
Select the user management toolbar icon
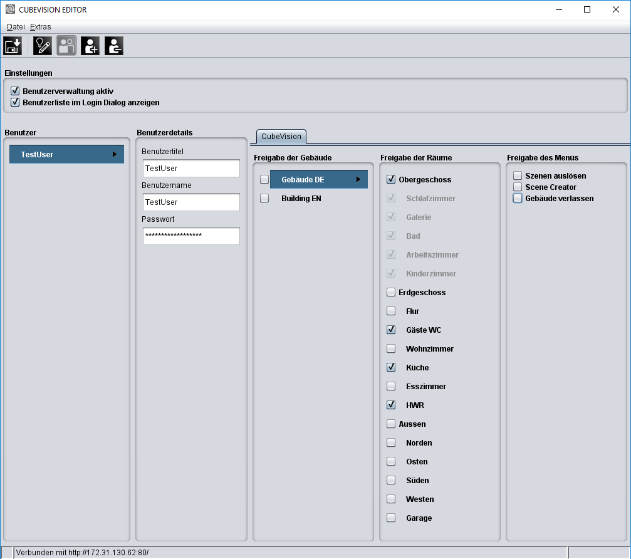point(66,45)
